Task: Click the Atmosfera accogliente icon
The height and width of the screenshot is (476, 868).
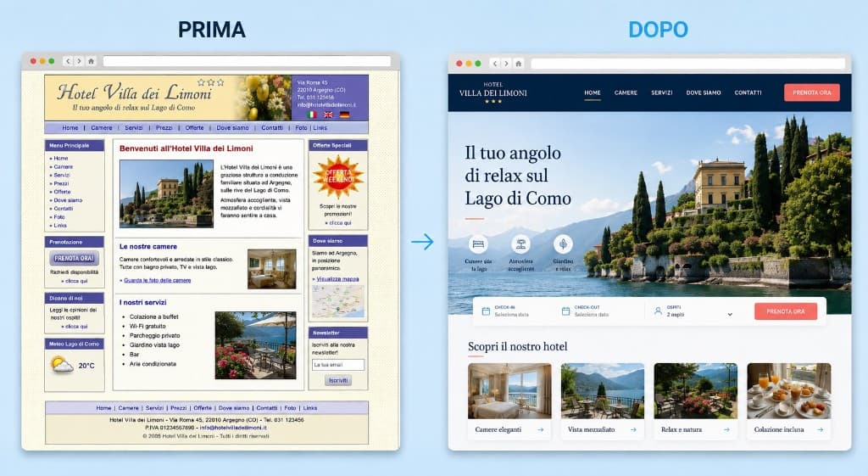Action: pyautogui.click(x=520, y=244)
